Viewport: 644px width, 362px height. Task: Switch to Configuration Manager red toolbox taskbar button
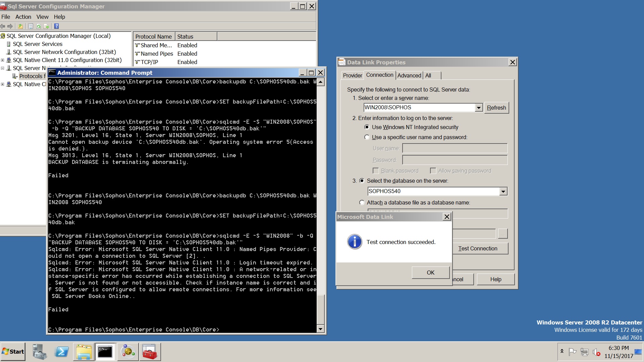click(x=150, y=352)
